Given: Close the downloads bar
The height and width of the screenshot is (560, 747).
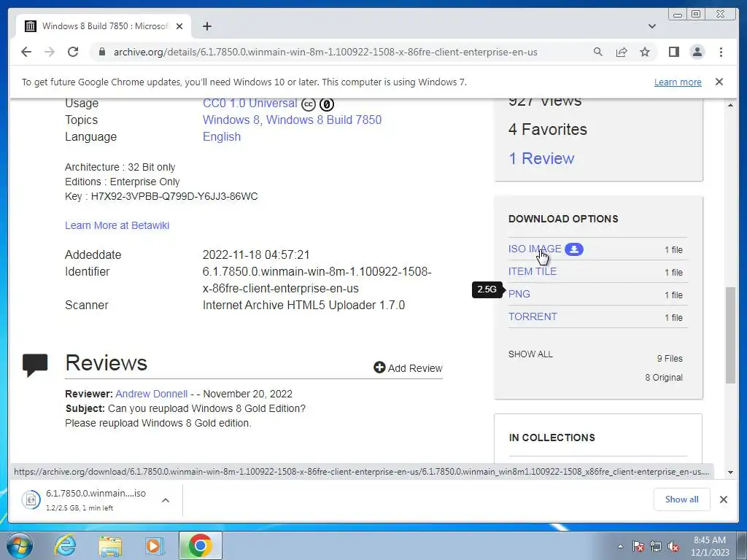Looking at the screenshot, I should [x=723, y=499].
